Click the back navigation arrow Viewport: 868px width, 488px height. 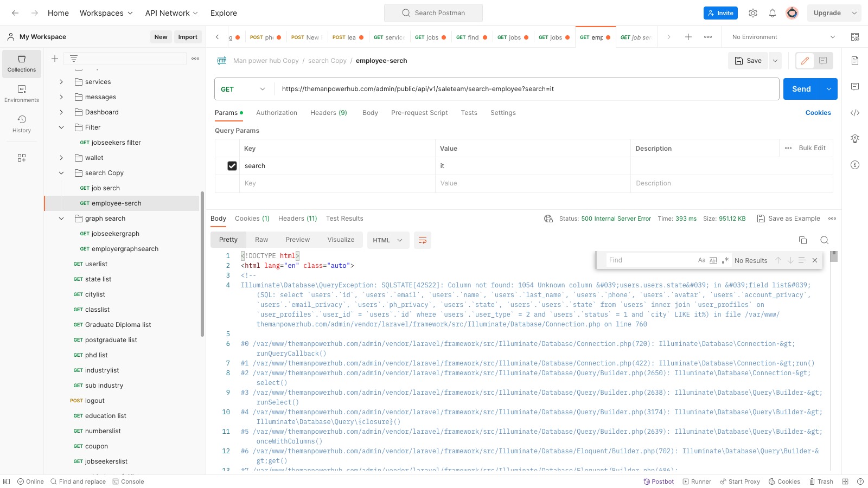15,13
